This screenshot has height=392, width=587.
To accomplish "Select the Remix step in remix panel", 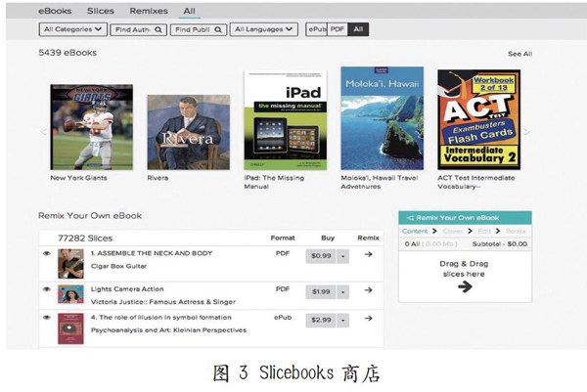I will [516, 231].
